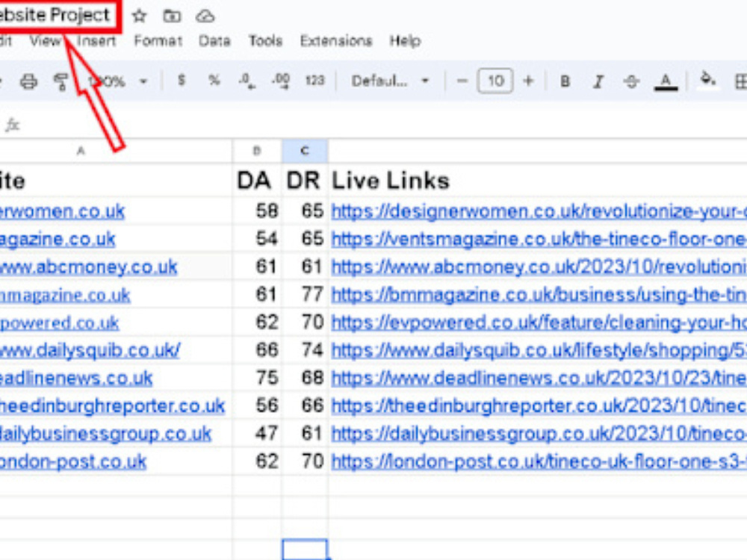Click the dailybusinessgroup.co.uk site link in column A
This screenshot has height=560, width=747.
(x=106, y=434)
